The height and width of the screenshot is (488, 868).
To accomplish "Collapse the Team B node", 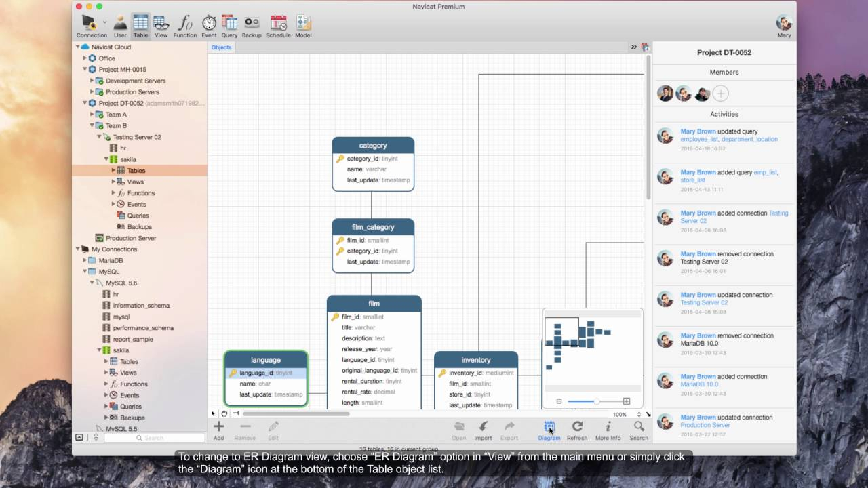I will [92, 125].
